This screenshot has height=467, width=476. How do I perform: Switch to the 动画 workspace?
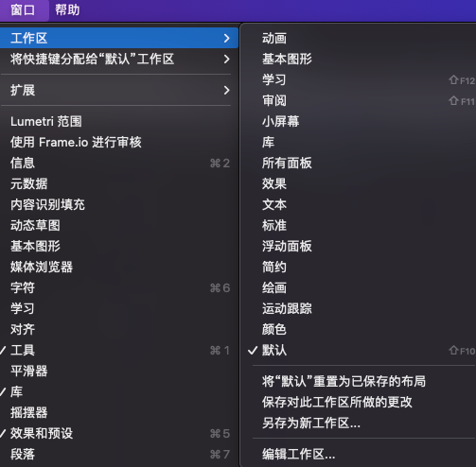click(359, 38)
